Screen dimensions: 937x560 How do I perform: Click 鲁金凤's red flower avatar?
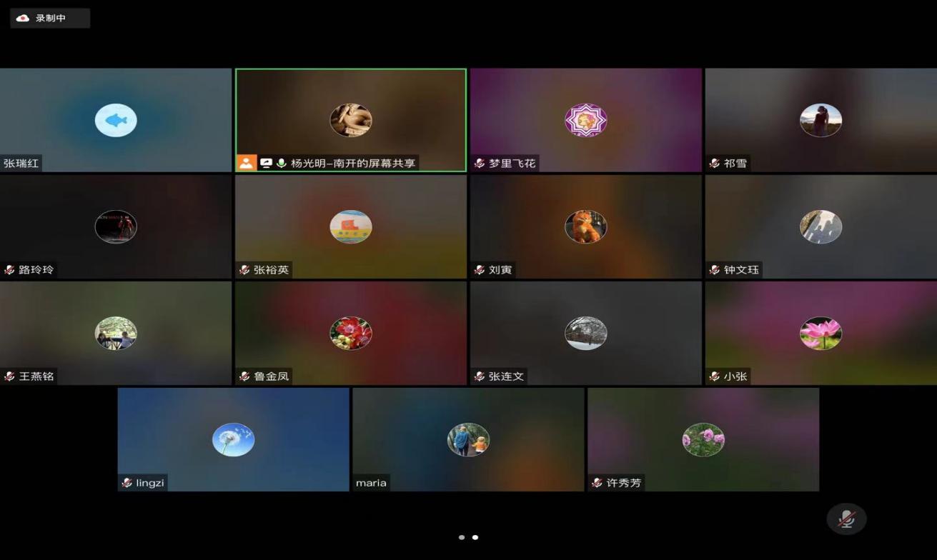pyautogui.click(x=351, y=333)
